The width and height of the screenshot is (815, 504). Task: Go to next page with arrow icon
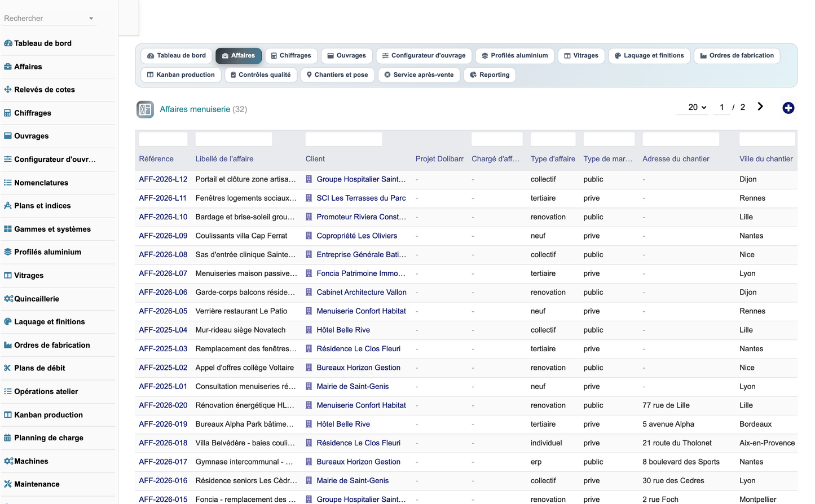pyautogui.click(x=760, y=107)
